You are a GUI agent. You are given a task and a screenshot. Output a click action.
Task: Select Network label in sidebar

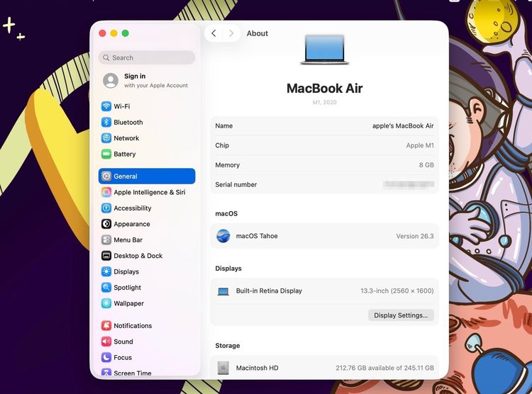coord(126,138)
